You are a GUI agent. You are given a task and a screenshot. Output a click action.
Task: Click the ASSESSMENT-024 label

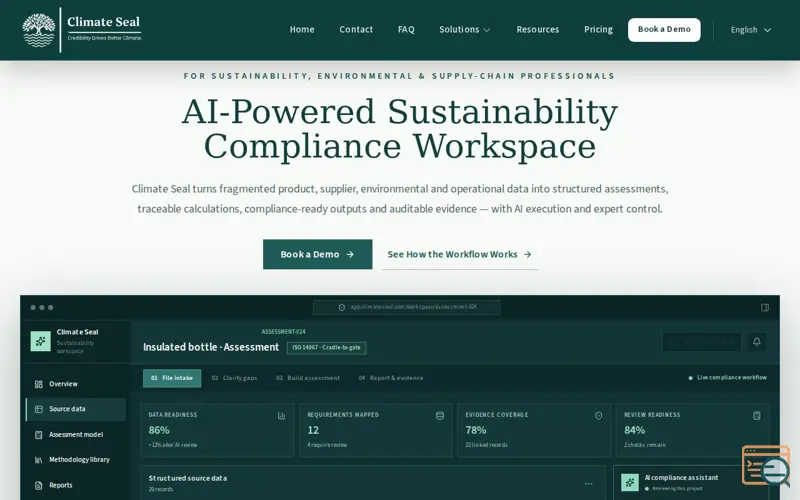click(283, 332)
